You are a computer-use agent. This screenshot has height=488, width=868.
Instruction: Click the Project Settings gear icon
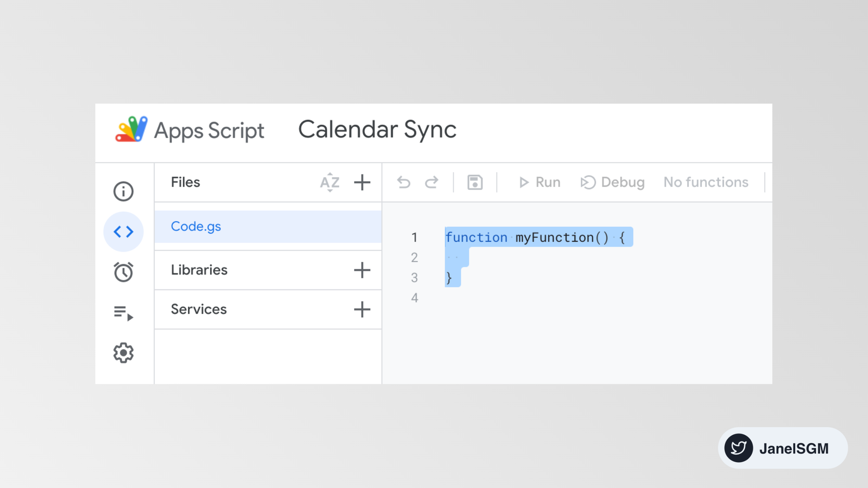[x=123, y=352]
